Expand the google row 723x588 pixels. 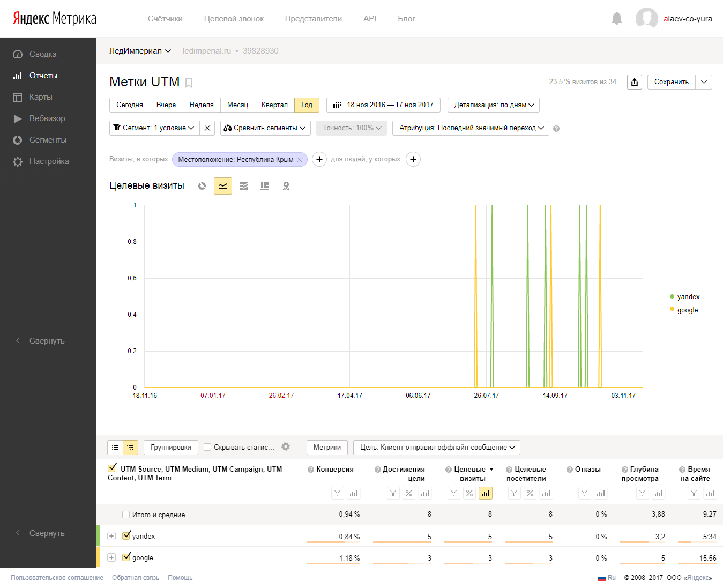click(x=111, y=557)
